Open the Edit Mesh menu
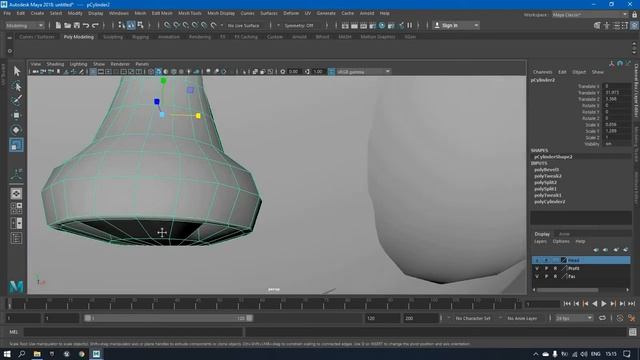 [162, 13]
